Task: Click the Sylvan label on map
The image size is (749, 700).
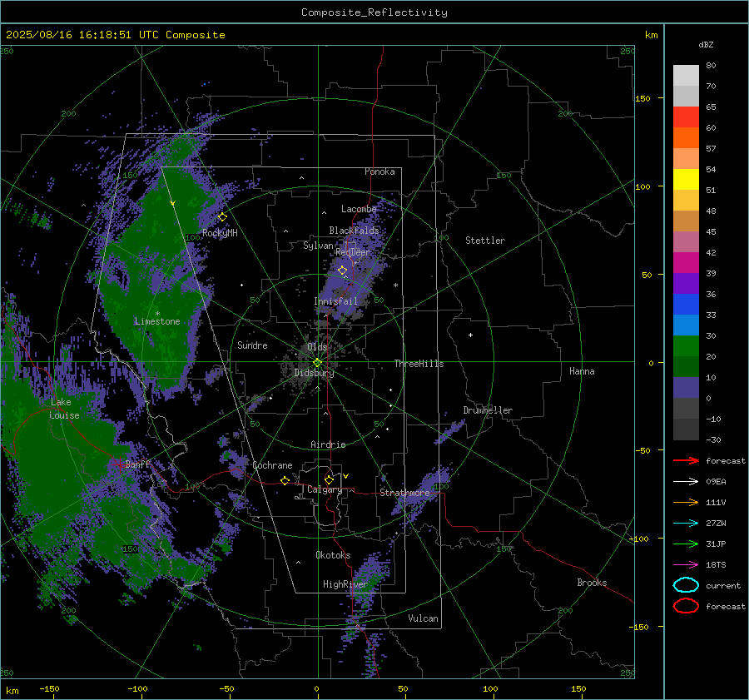Action: 318,246
